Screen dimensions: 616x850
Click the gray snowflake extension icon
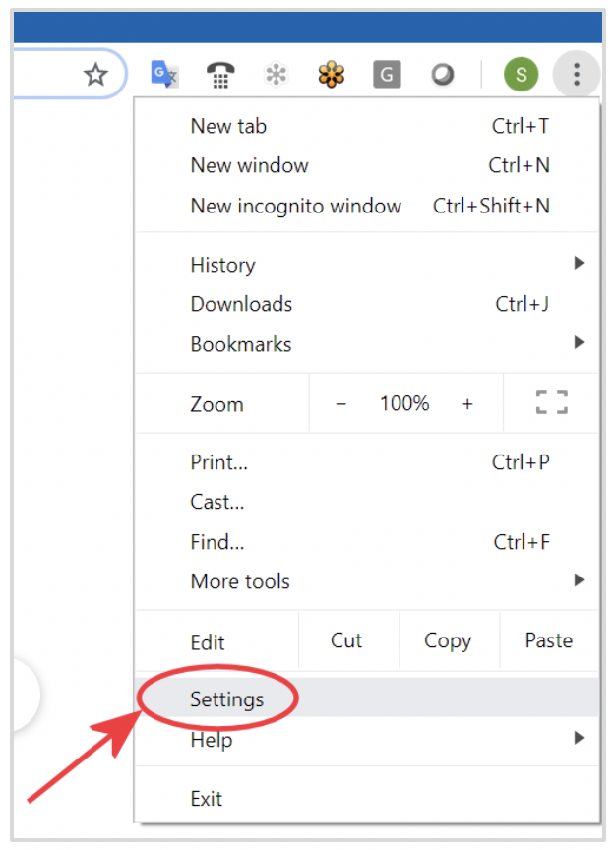point(276,74)
